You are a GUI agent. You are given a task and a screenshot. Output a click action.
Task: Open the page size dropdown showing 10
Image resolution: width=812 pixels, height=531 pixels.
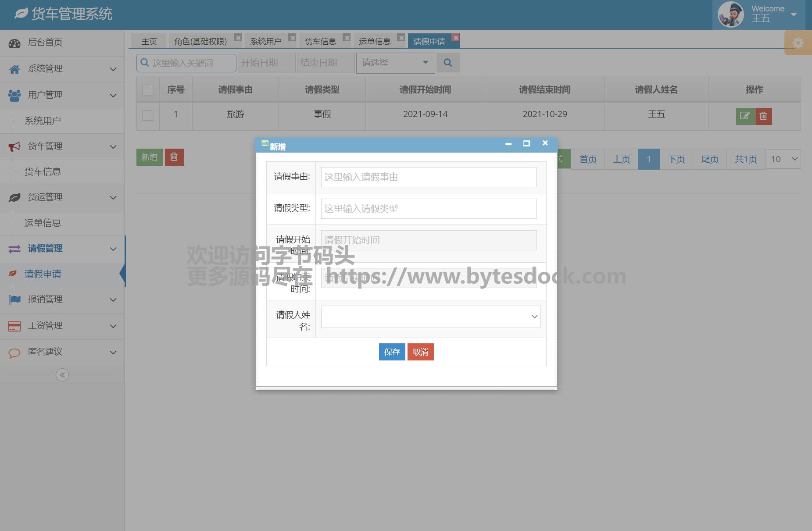click(x=783, y=159)
